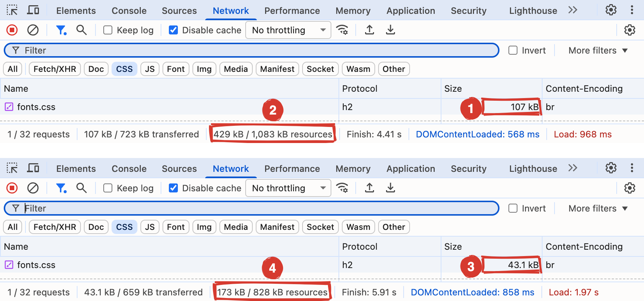Open network settings gear in the lower panel toolbar

(x=630, y=188)
